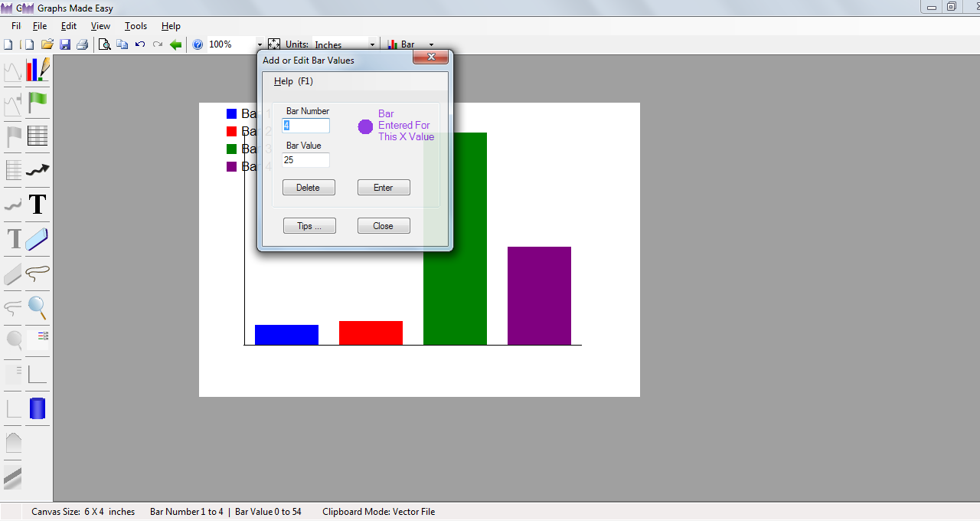Select the blue cylinder 3D bar tool
This screenshot has width=980, height=521.
(x=38, y=408)
